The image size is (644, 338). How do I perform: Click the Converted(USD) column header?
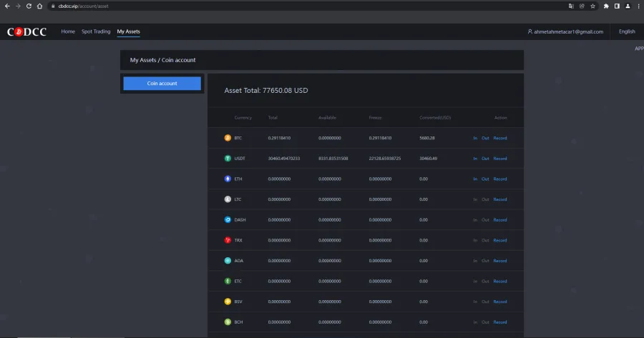[435, 118]
